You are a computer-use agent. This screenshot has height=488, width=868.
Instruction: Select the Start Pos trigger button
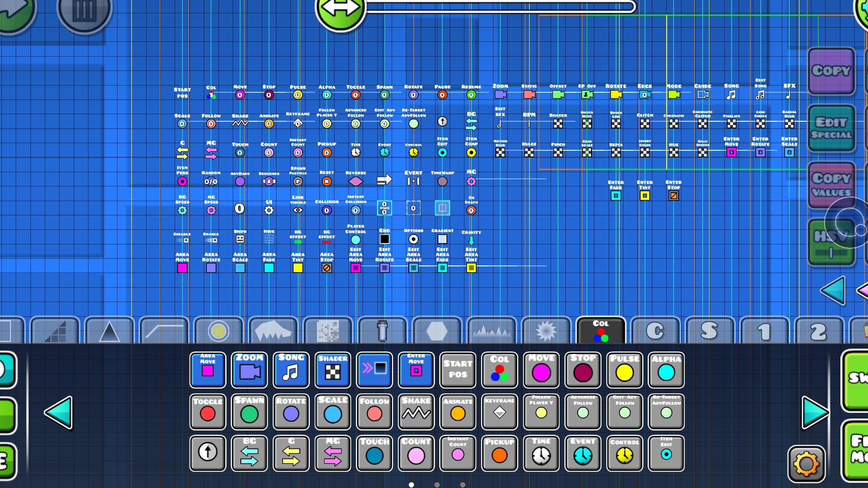tap(458, 370)
